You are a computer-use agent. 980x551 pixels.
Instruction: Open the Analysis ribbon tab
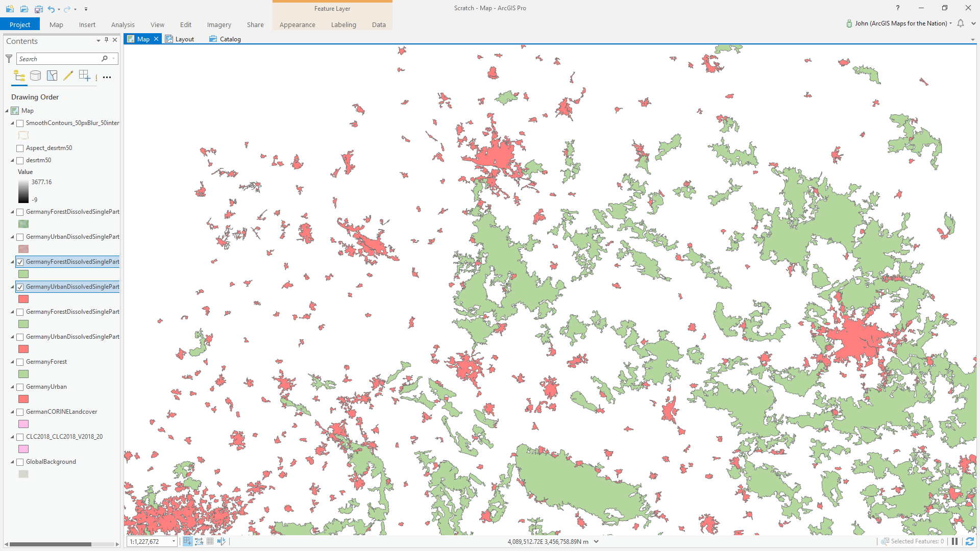tap(122, 24)
